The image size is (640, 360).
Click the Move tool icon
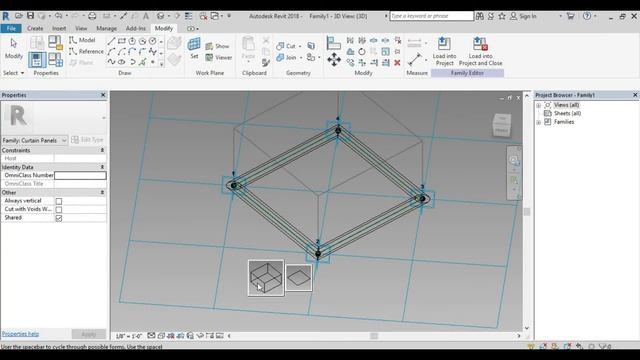[334, 60]
